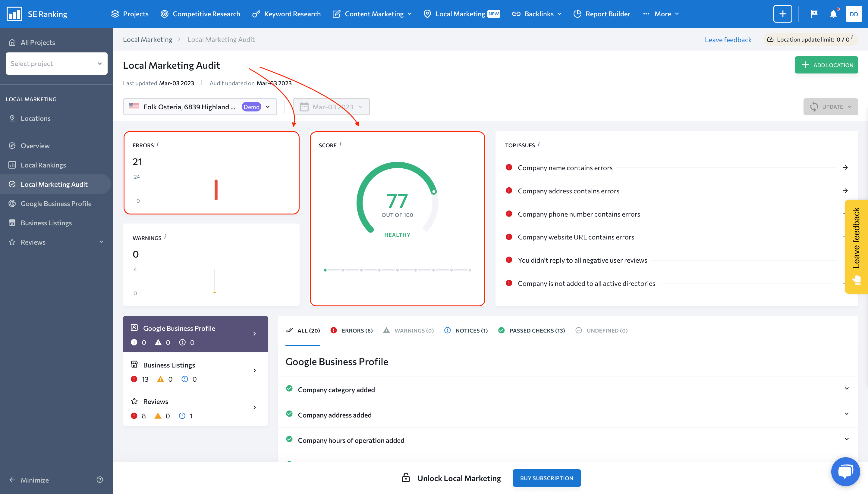
Task: Click the help question mark in sidebar
Action: click(100, 480)
